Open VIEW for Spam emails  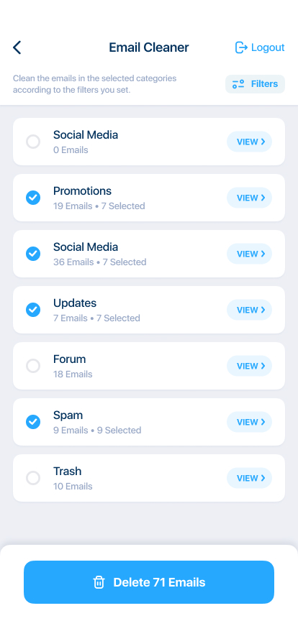tap(250, 422)
